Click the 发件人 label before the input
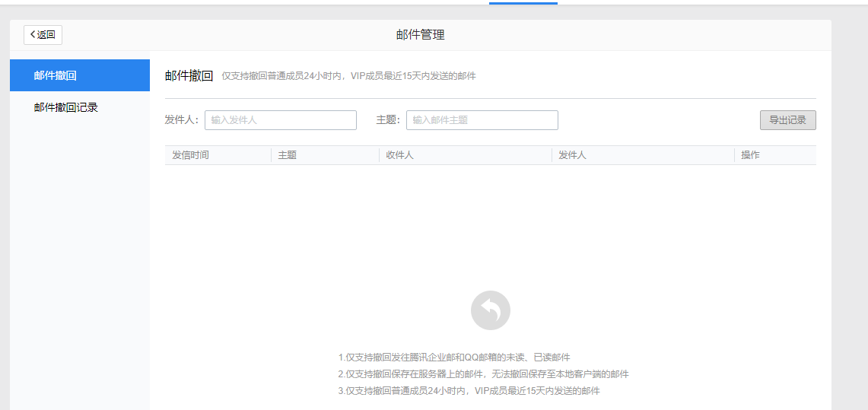 coord(182,120)
